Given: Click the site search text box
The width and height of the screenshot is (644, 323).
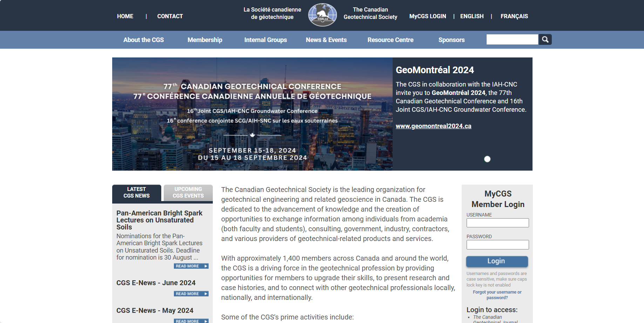Looking at the screenshot, I should coord(512,39).
